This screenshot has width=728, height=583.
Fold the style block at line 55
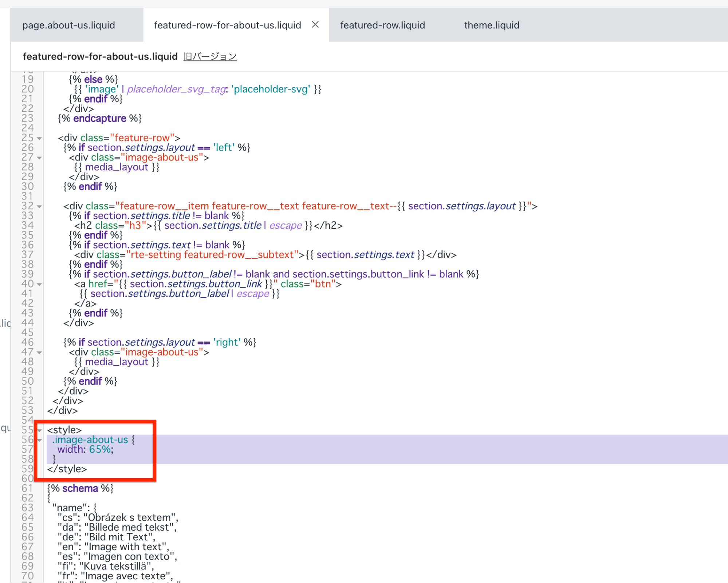coord(40,430)
